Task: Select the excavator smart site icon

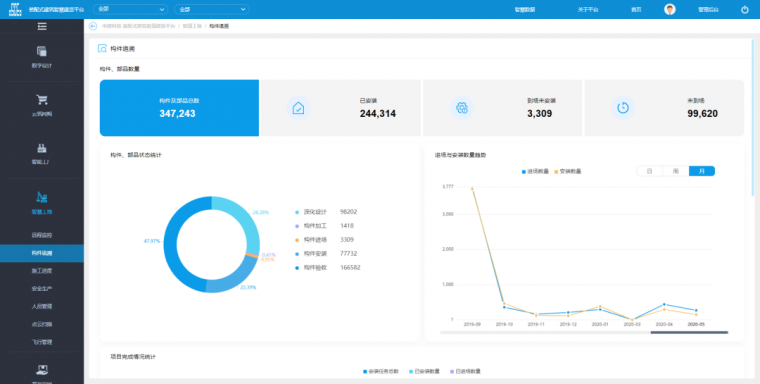Action: click(x=42, y=197)
